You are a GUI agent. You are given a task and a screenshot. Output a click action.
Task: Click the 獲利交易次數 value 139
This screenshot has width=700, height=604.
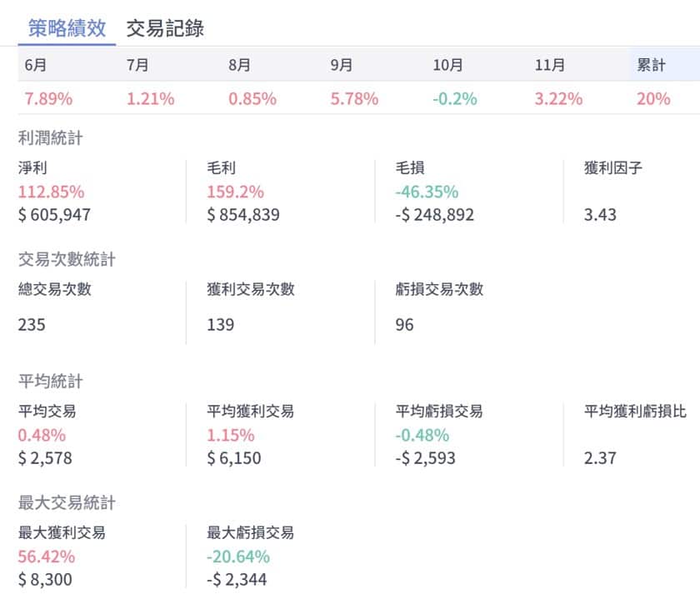pyautogui.click(x=221, y=324)
